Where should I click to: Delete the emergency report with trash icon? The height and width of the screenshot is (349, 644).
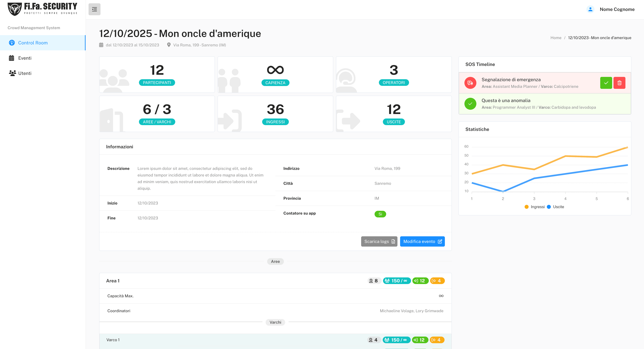619,83
